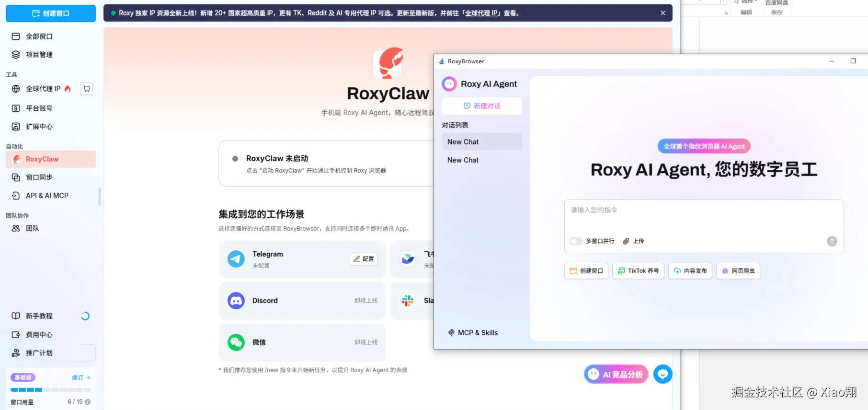Click the sidebar scrollbar thumb

tap(100, 196)
